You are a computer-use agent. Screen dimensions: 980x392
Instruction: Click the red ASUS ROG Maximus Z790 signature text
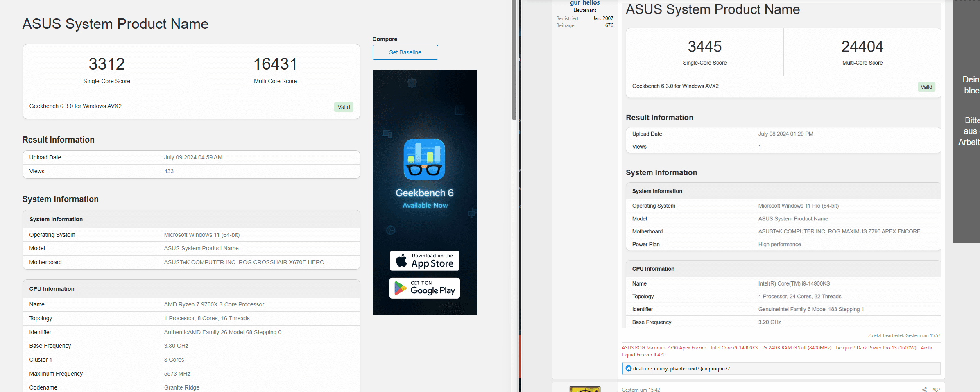[x=777, y=351]
